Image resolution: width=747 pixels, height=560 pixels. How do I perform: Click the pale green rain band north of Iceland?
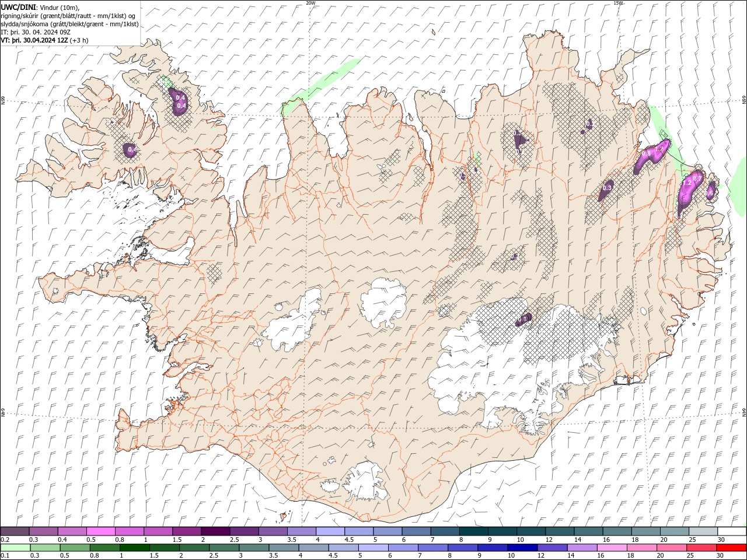click(x=321, y=86)
